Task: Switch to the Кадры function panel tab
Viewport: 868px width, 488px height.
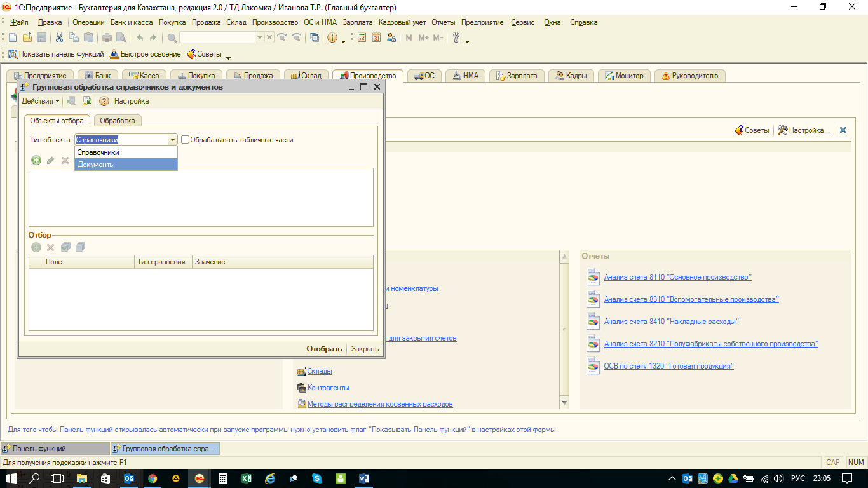Action: pos(571,76)
